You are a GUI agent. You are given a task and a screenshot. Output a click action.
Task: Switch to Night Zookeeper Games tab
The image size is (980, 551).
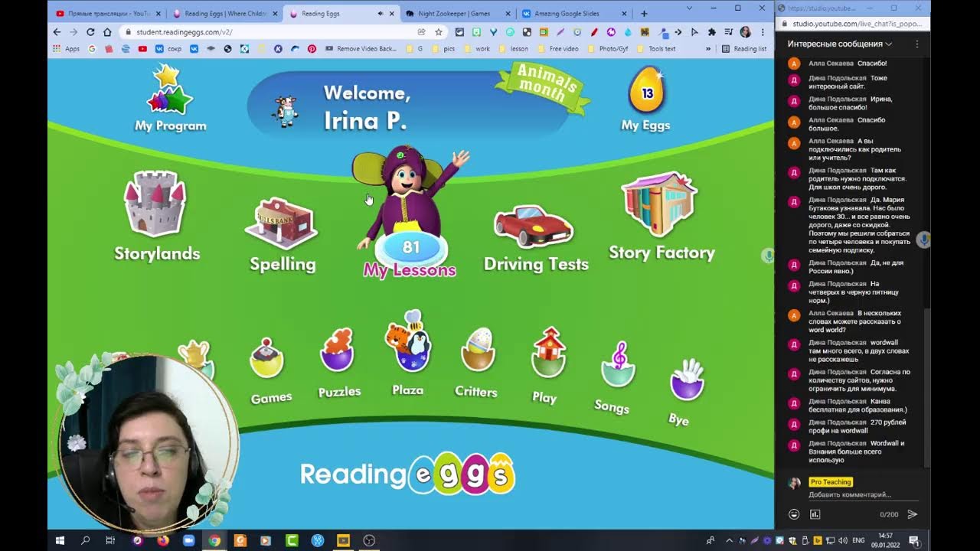(455, 14)
